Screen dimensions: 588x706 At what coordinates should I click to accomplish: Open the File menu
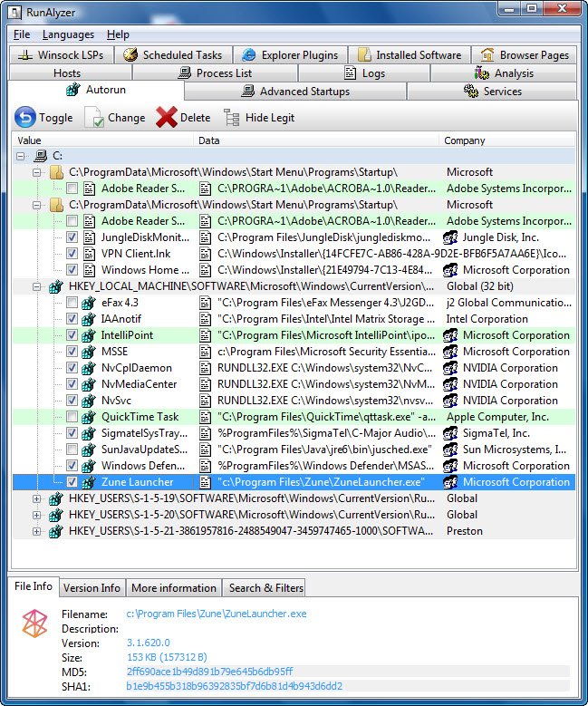pyautogui.click(x=22, y=34)
